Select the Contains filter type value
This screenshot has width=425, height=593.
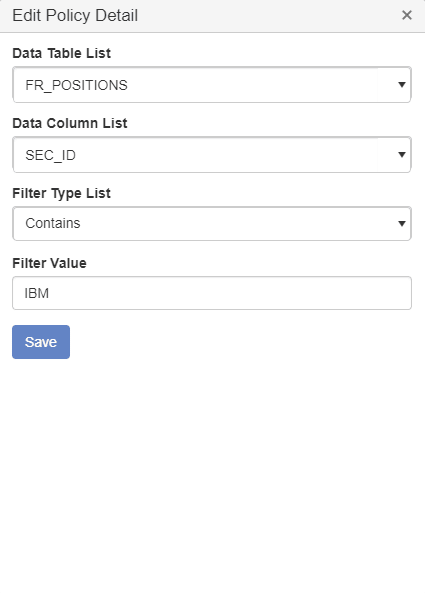point(53,223)
